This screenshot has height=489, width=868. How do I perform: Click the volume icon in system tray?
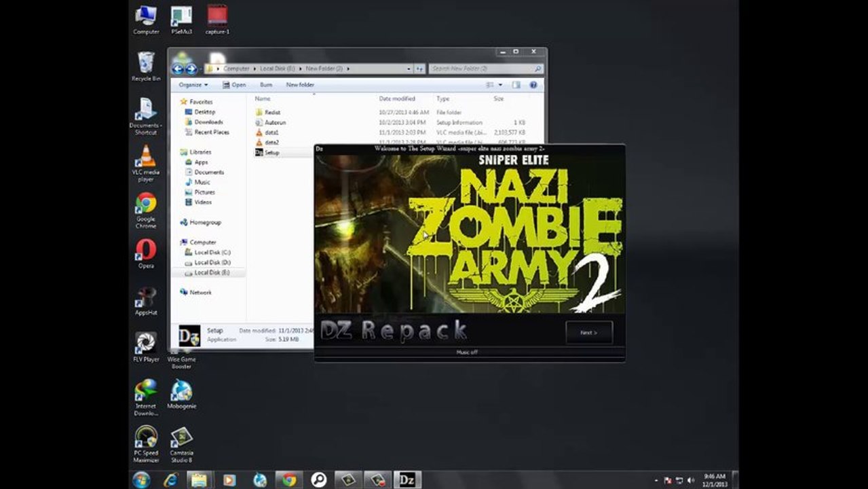[690, 480]
